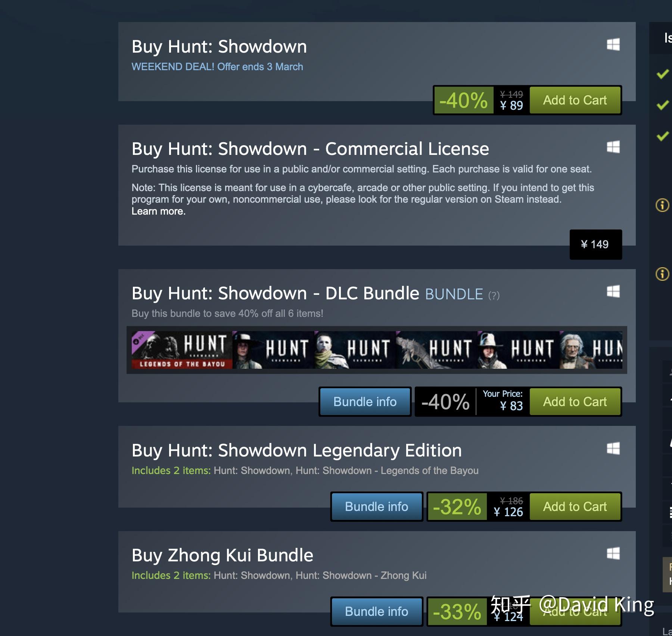
Task: Click Windows icon in Commercial License box
Action: pos(613,147)
